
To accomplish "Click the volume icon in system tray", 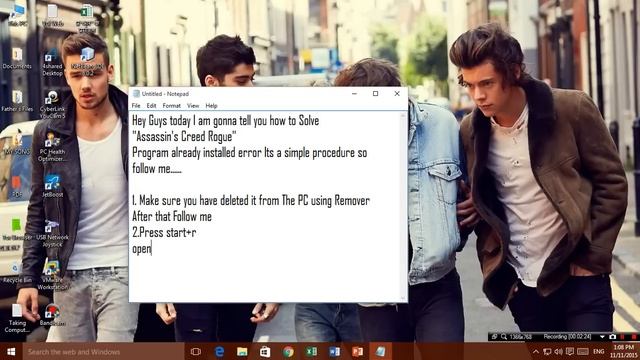I will pos(558,351).
